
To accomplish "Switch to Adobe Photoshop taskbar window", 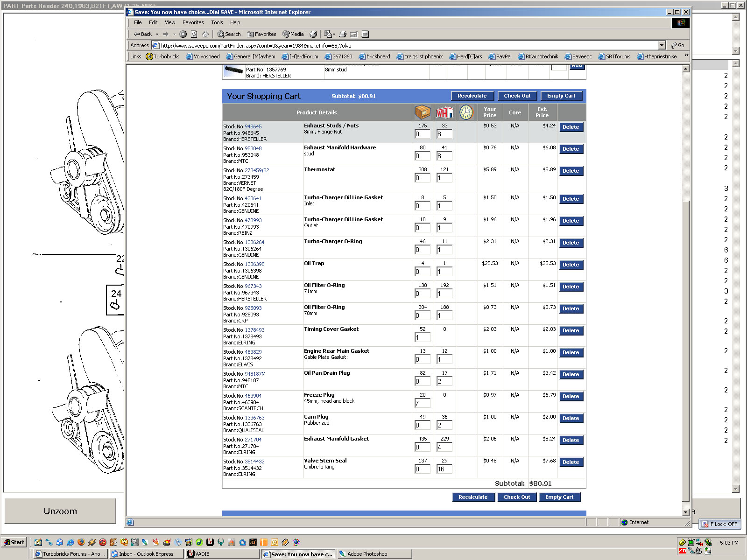I will (375, 554).
